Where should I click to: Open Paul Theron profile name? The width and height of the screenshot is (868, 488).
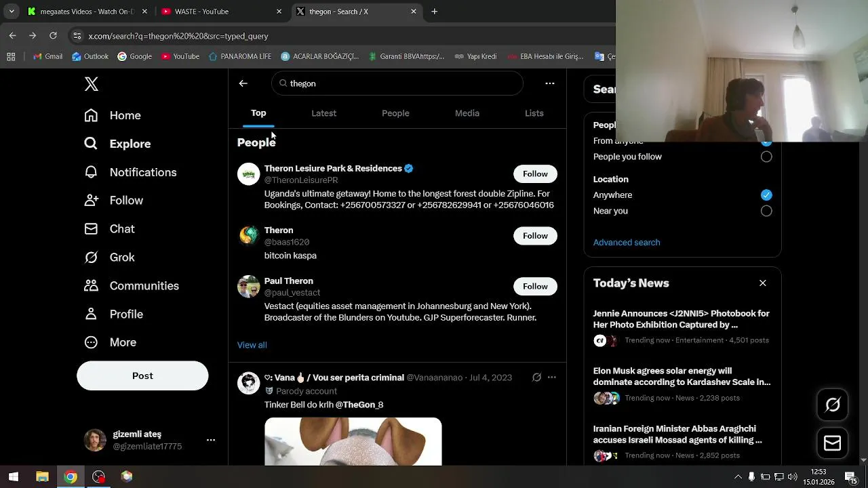coord(289,281)
